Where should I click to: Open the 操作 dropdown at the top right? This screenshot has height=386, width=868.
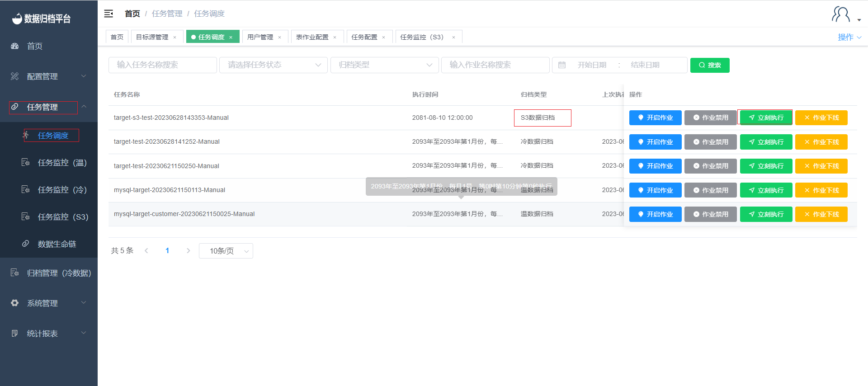point(849,37)
